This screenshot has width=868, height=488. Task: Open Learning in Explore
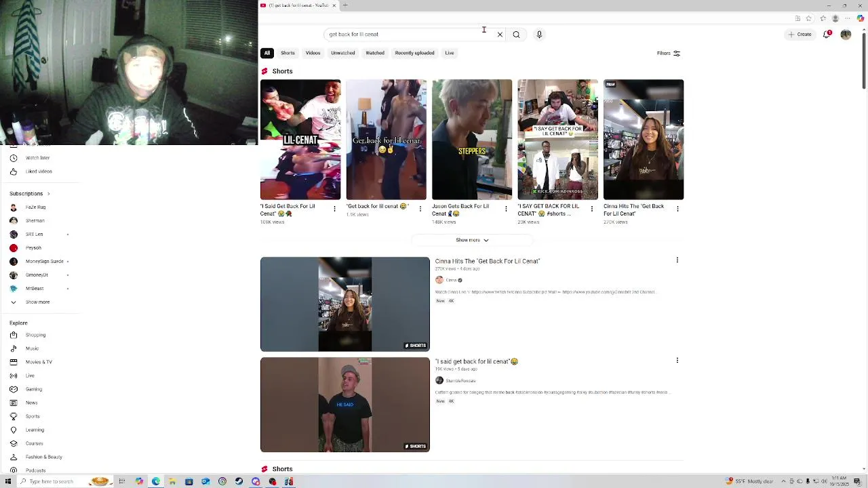click(35, 430)
